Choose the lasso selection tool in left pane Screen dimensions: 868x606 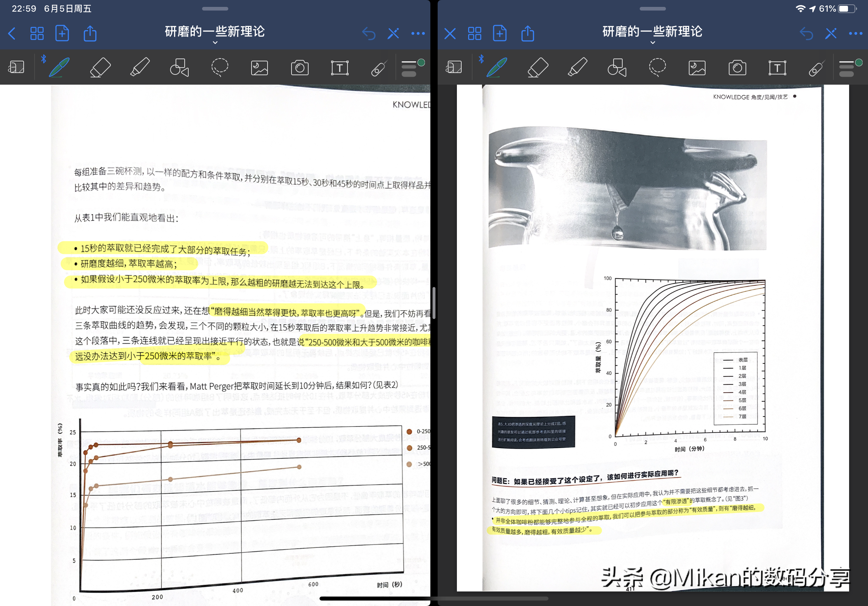pos(219,68)
